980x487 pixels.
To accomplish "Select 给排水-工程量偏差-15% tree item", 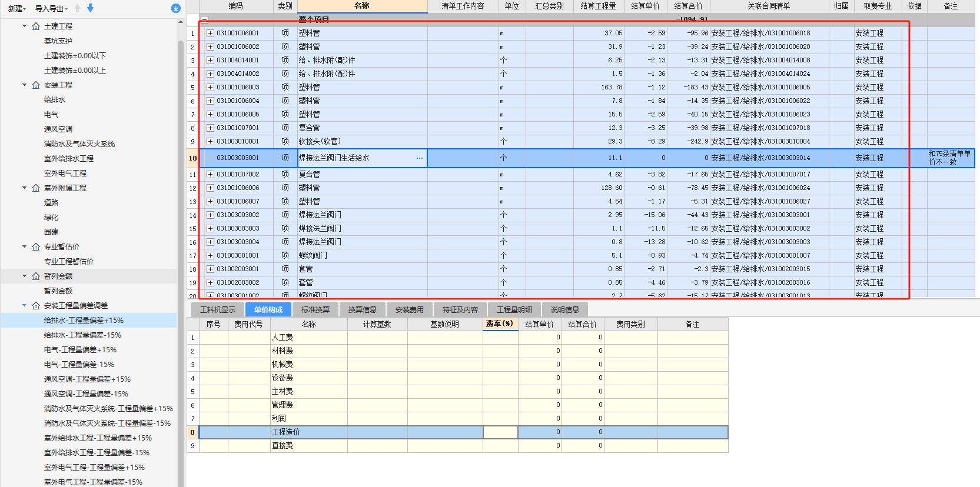I will tap(82, 335).
